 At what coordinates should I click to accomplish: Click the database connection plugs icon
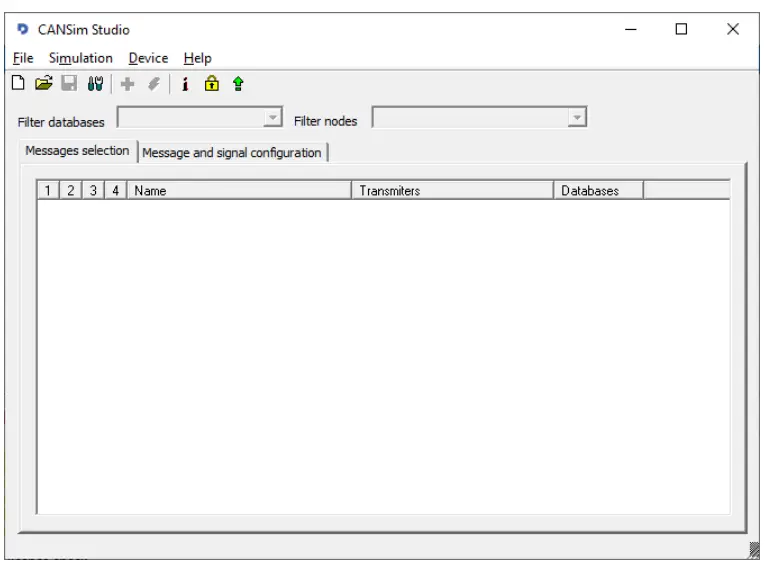pyautogui.click(x=95, y=84)
